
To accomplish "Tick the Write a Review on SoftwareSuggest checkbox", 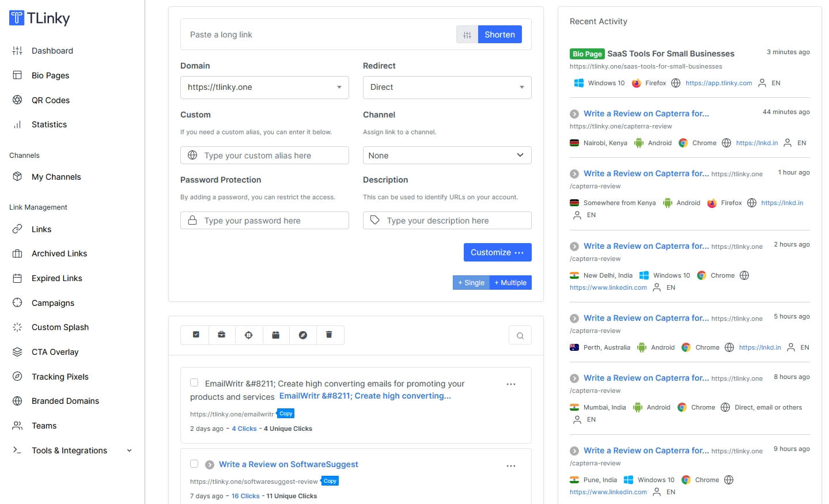I will click(x=194, y=464).
